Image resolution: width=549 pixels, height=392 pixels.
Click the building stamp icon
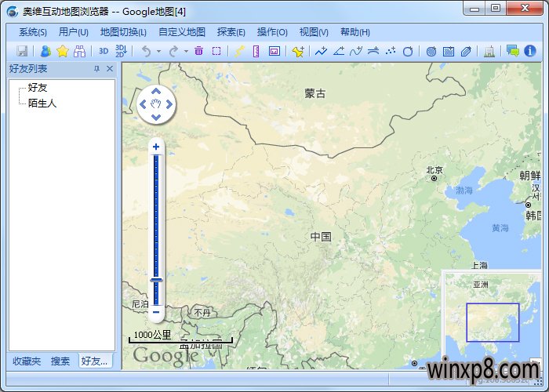pyautogui.click(x=489, y=52)
